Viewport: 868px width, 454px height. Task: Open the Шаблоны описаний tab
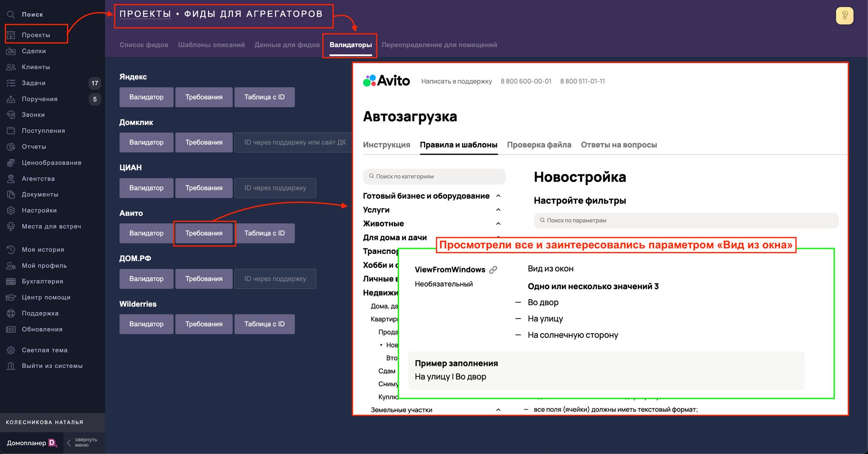coord(212,45)
